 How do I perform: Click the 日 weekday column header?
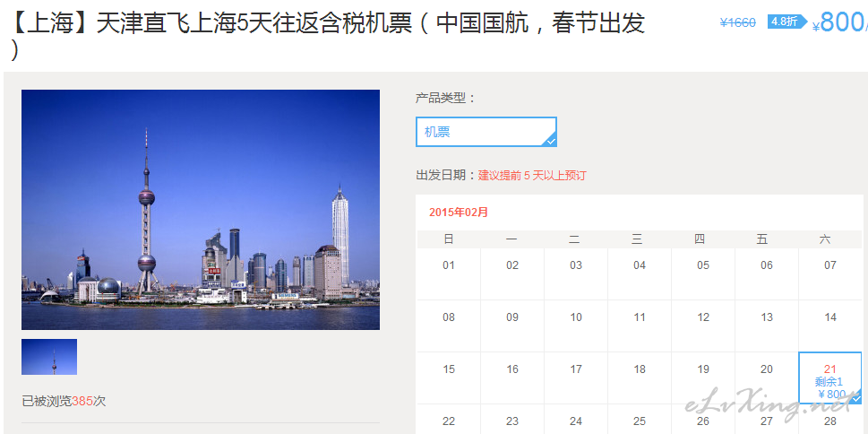pos(449,239)
